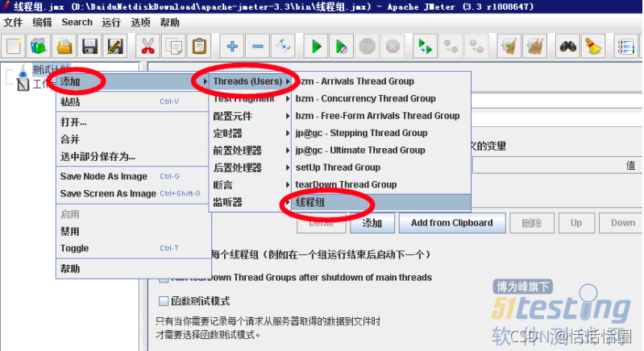This screenshot has width=644, height=351.
Task: Click the New test plan icon
Action: (13, 47)
